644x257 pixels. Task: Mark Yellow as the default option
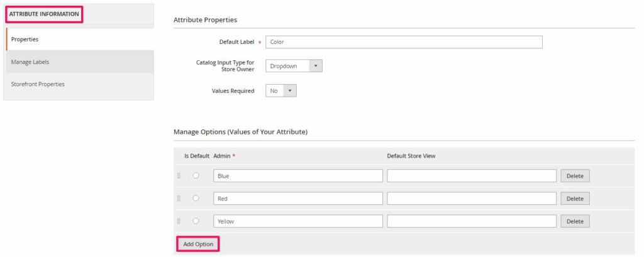196,221
